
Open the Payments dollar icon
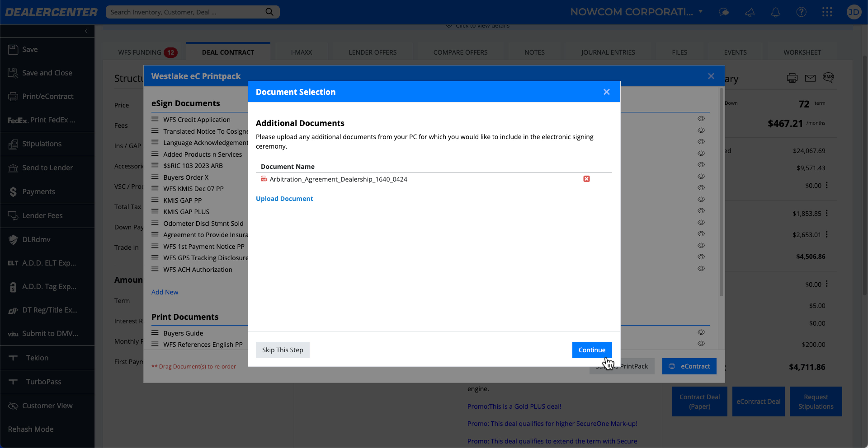(13, 192)
